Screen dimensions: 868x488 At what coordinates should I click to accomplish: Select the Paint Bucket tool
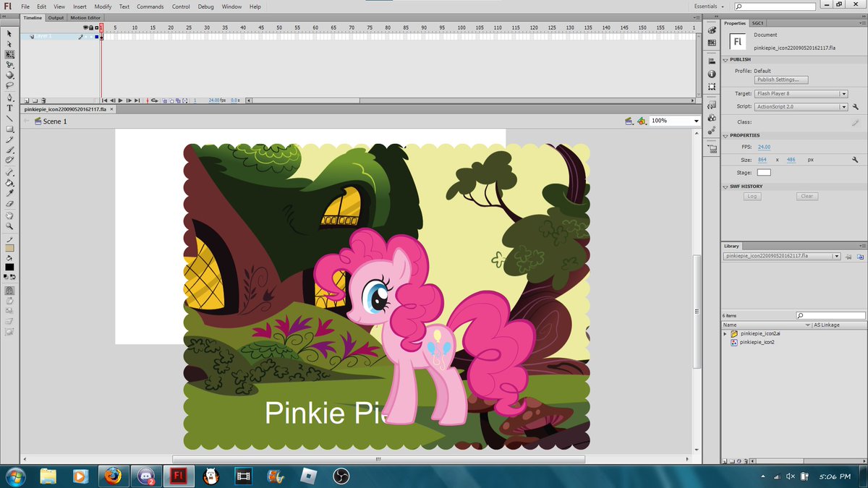[x=10, y=183]
